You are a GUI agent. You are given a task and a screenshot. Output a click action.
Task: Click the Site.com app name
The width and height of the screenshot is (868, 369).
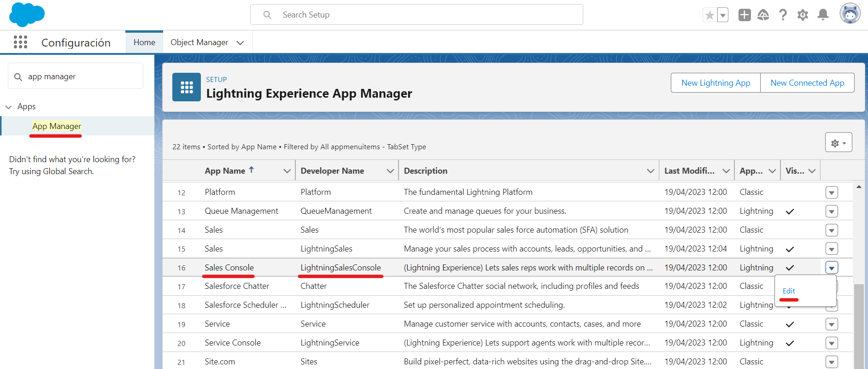(x=220, y=362)
